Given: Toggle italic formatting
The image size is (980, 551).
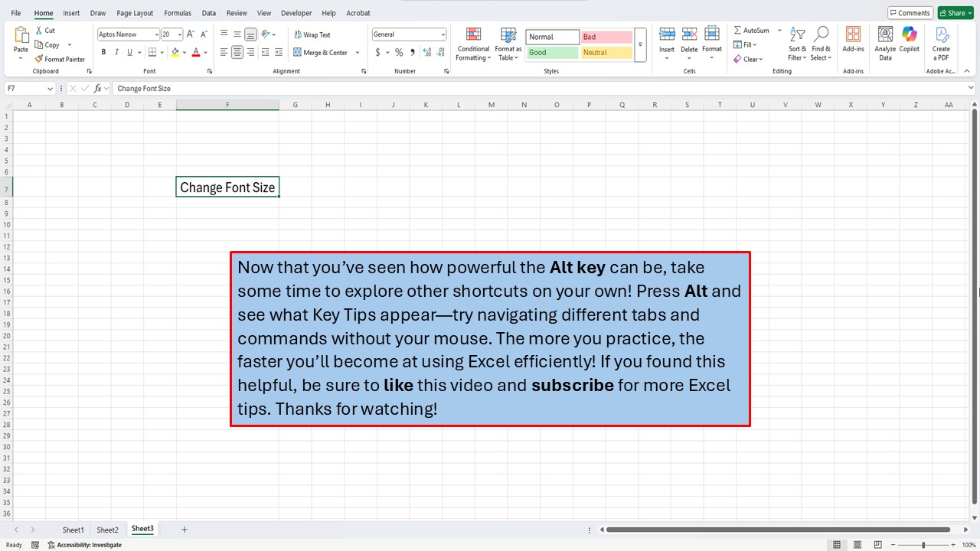Looking at the screenshot, I should (116, 52).
